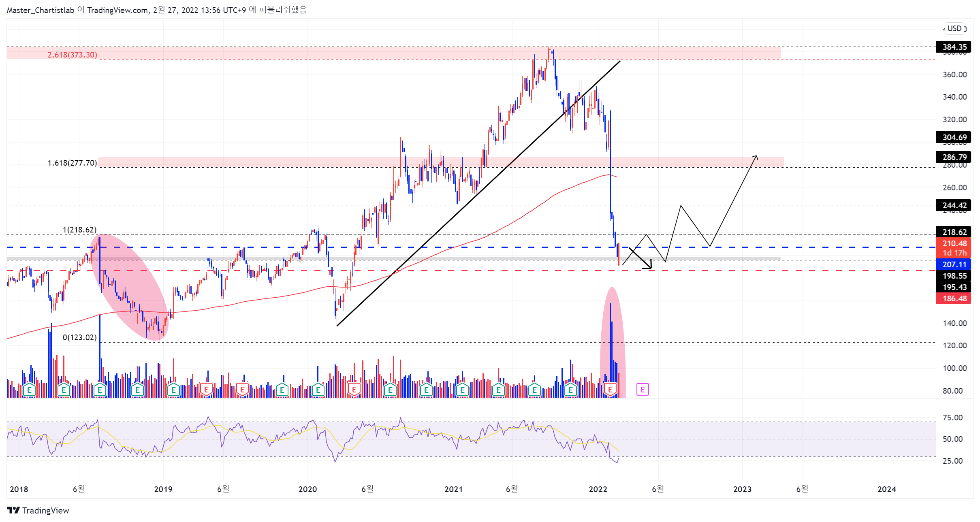Click the 120.00 price axis value
This screenshot has width=980, height=522.
pyautogui.click(x=954, y=345)
